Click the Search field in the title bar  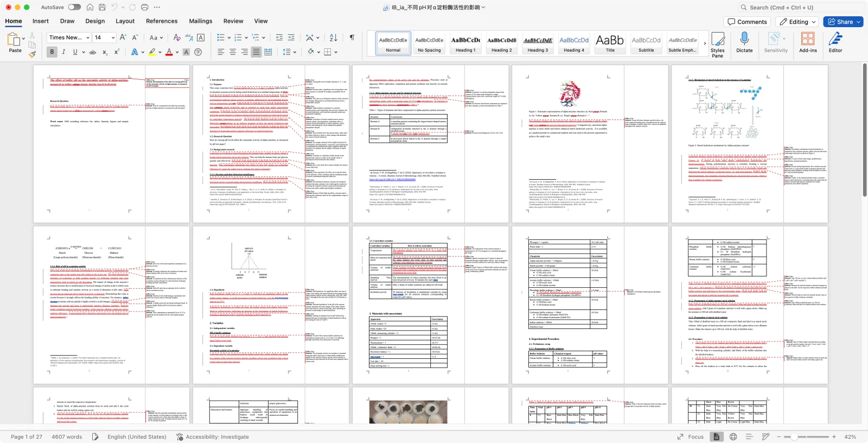[800, 8]
